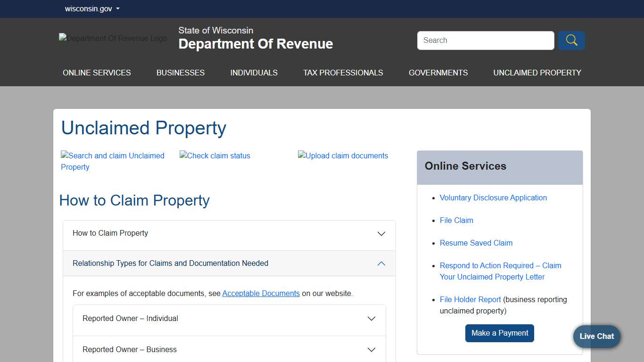Expand the How to Claim Property chevron

tap(381, 233)
